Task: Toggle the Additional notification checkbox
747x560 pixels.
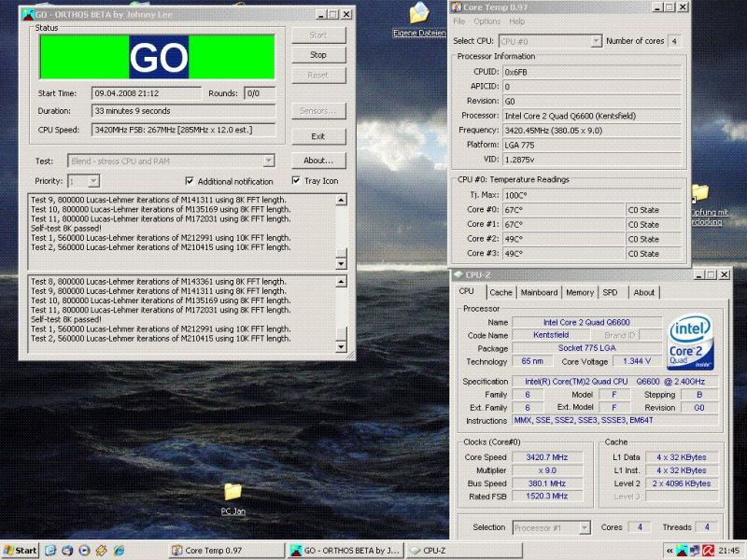Action: [190, 181]
